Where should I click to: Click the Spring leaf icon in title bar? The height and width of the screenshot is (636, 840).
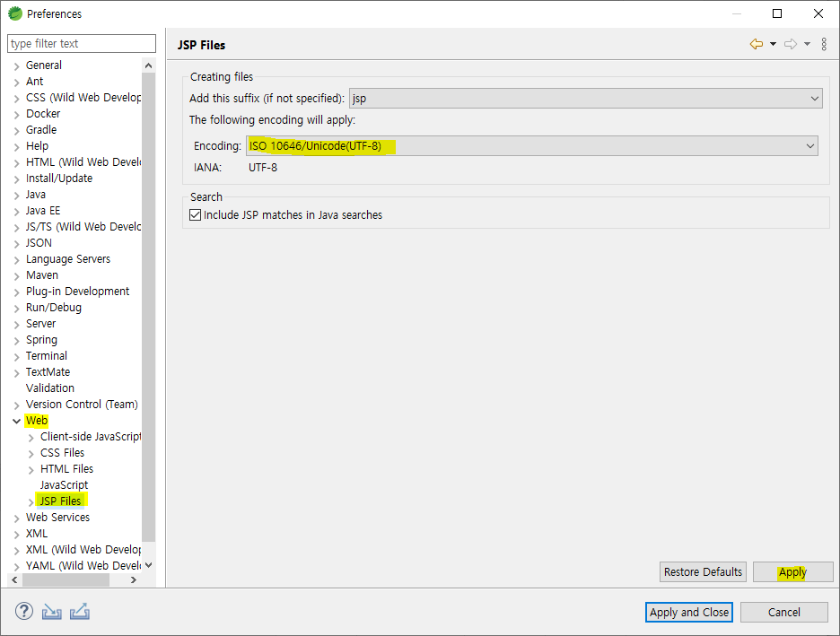coord(15,13)
